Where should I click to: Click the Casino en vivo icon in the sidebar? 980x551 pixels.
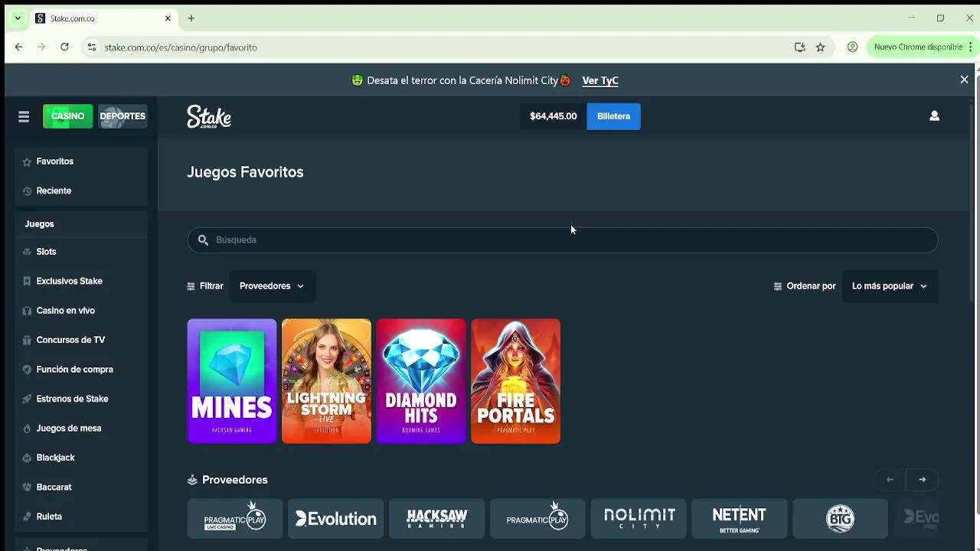coord(27,311)
